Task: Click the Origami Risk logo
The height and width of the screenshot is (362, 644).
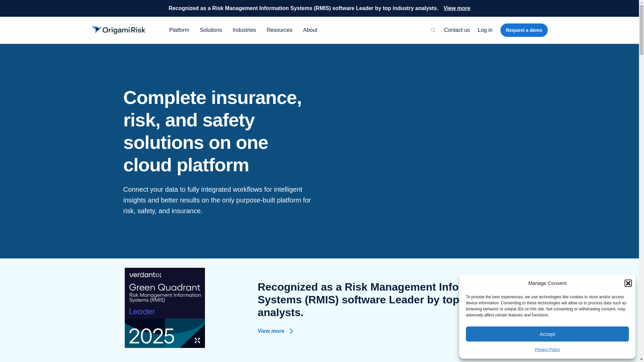Action: (x=118, y=30)
